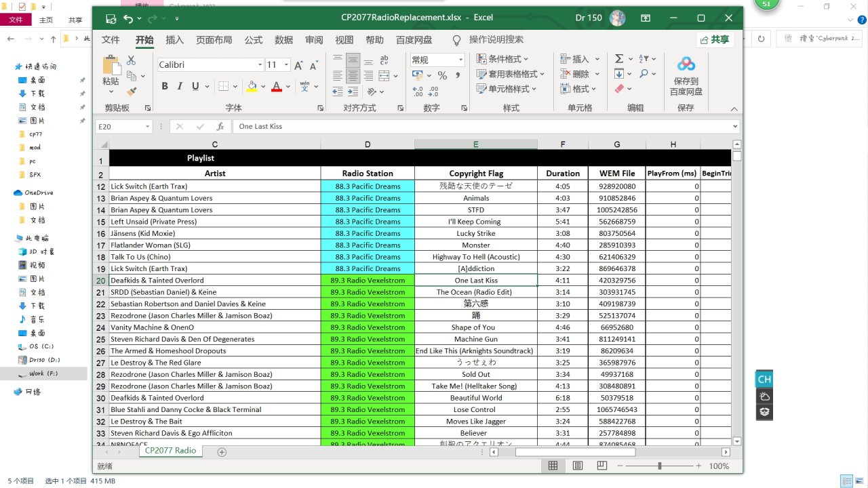This screenshot has width=868, height=488.
Task: Open the 单元格样式 cell styles dropdown
Action: (x=506, y=89)
